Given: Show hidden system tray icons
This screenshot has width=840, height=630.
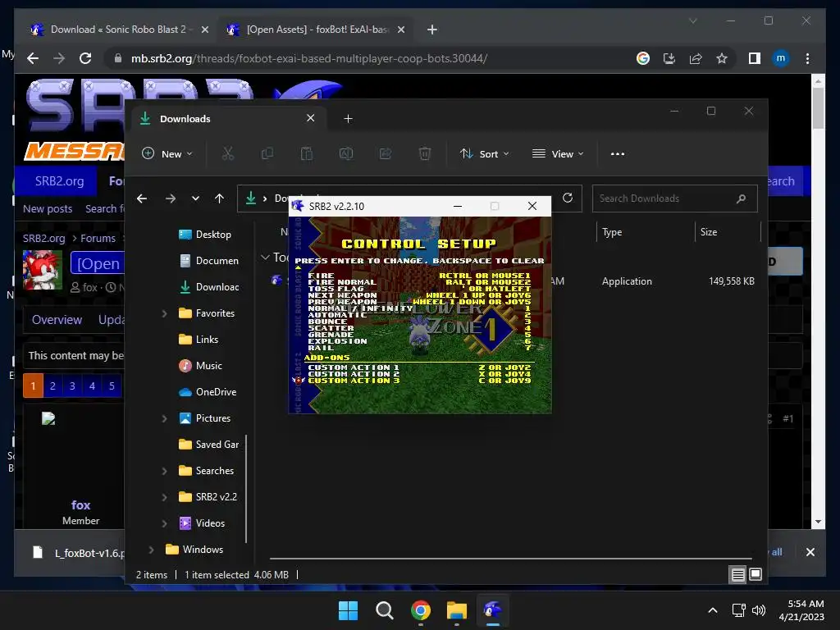Looking at the screenshot, I should [713, 610].
